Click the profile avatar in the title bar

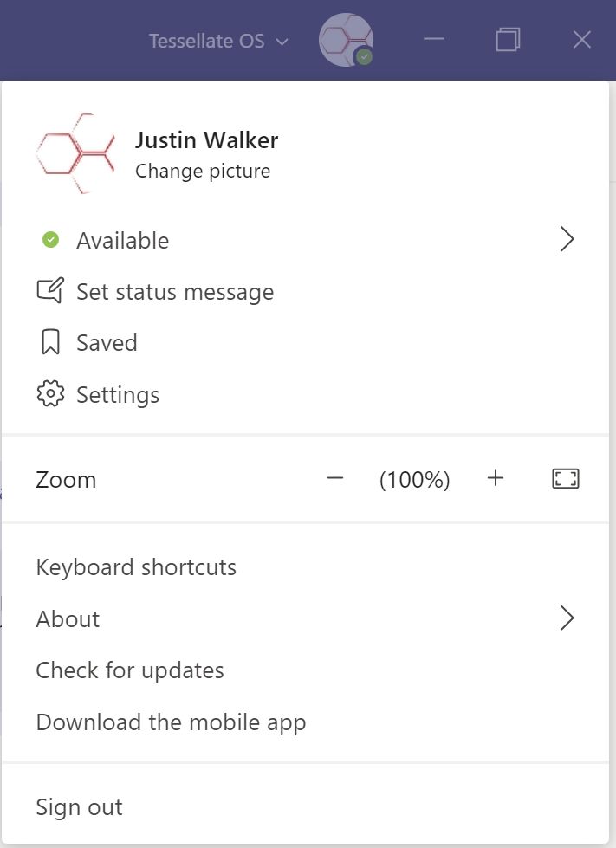click(347, 40)
